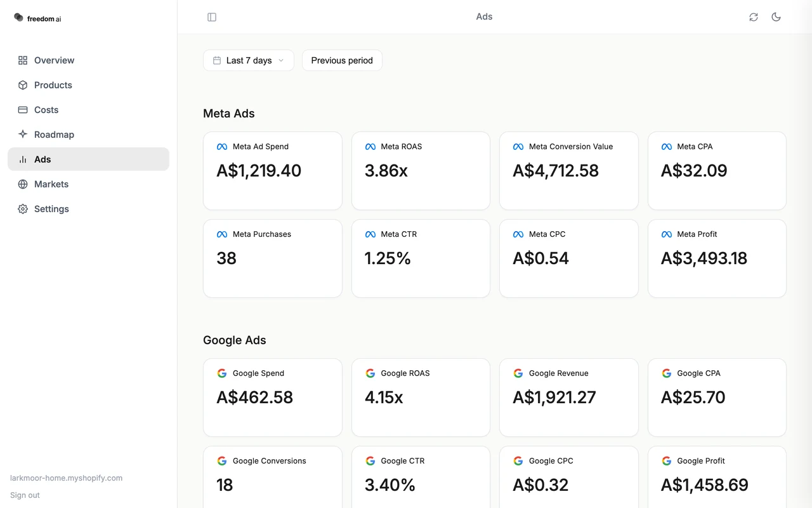Toggle dark mode with the moon icon
Screen dimensions: 812x508
click(x=776, y=17)
